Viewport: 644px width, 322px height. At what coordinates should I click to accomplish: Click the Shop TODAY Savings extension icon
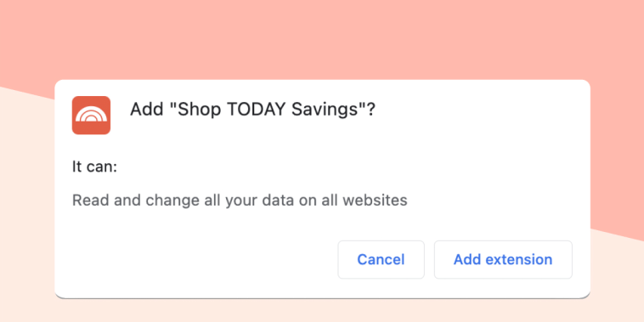point(91,115)
